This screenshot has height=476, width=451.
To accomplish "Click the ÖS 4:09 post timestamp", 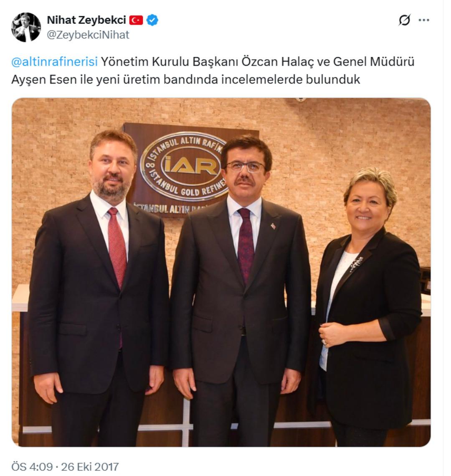I will tap(32, 466).
